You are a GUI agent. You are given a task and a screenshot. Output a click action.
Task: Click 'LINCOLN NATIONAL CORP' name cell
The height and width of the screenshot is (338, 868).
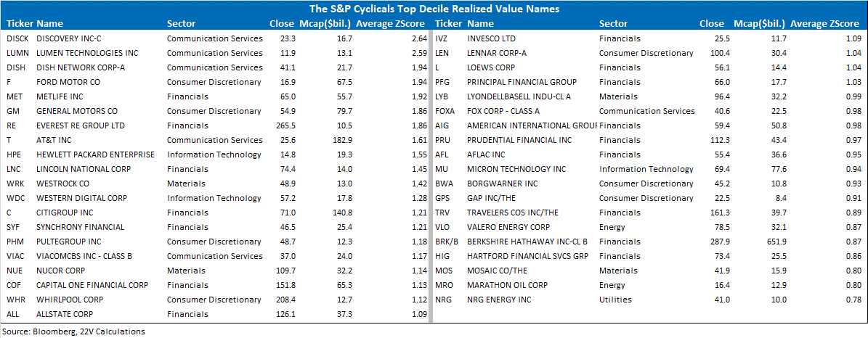click(x=83, y=169)
